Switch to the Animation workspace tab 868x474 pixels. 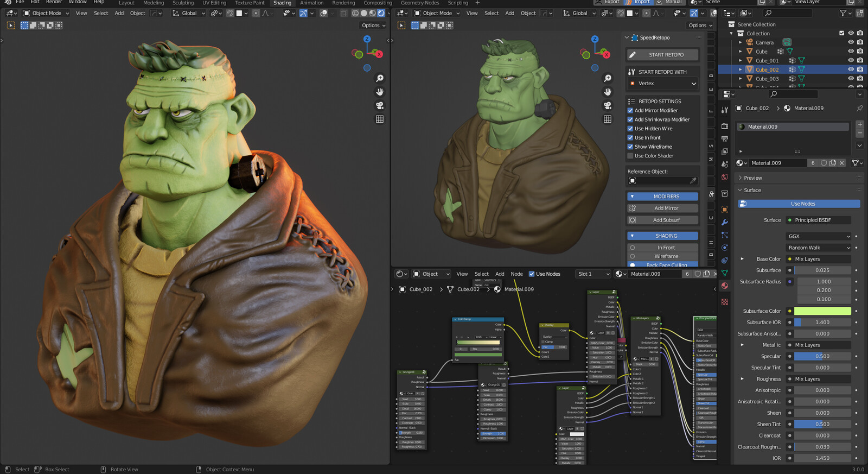point(312,3)
